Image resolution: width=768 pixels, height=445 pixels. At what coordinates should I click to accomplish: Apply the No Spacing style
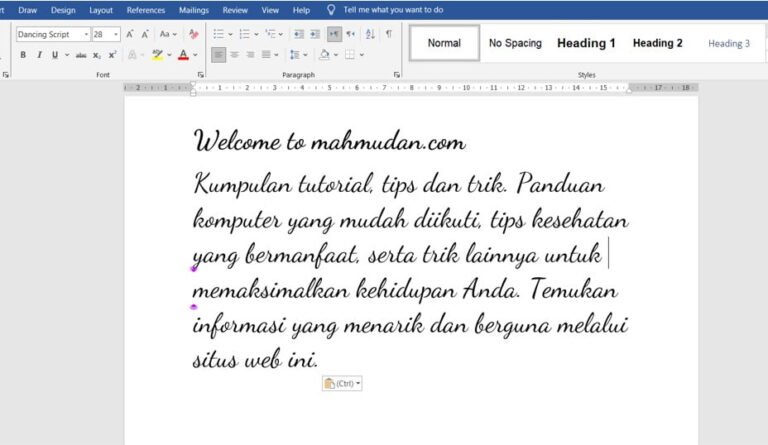515,43
